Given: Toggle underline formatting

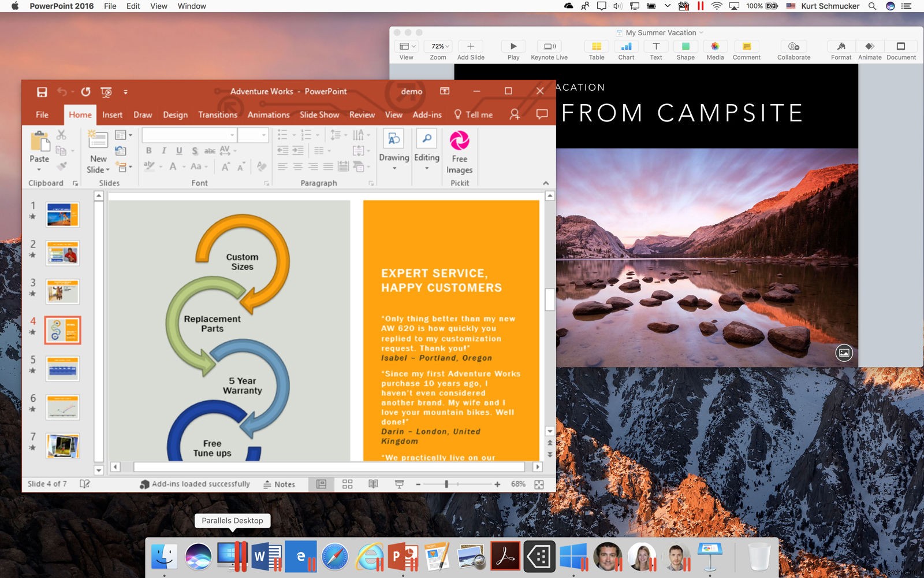Looking at the screenshot, I should coord(179,149).
